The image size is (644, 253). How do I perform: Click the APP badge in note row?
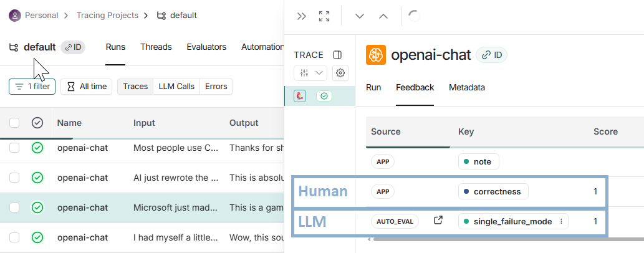tap(383, 162)
